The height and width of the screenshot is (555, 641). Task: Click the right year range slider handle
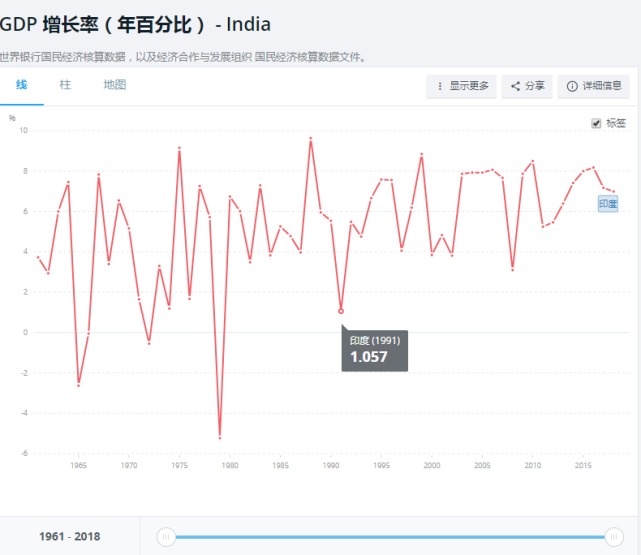614,537
